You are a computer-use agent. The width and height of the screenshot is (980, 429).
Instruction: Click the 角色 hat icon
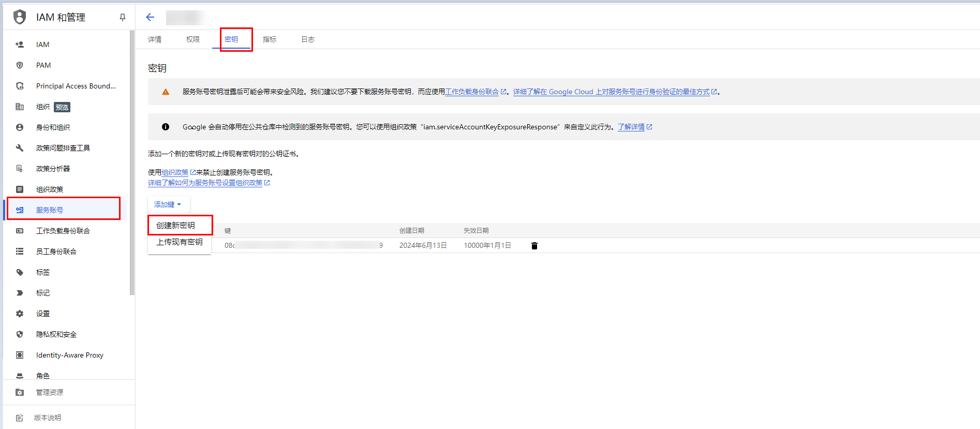[20, 376]
